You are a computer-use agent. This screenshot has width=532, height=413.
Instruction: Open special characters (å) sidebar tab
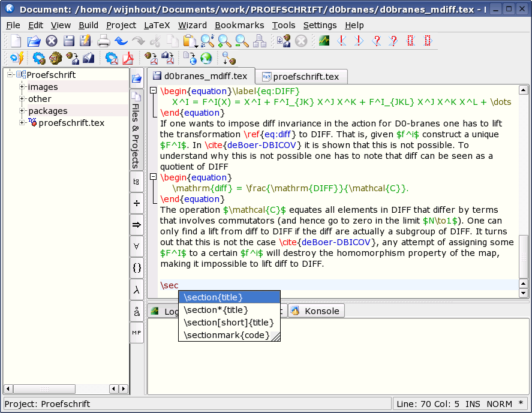[136, 311]
